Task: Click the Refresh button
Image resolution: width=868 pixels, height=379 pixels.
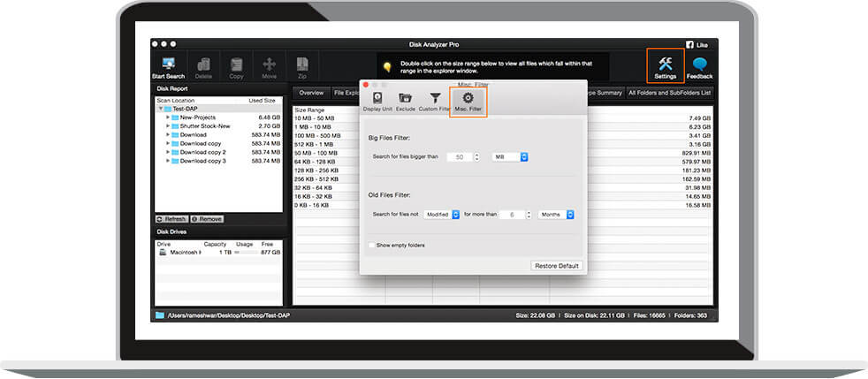Action: [171, 219]
